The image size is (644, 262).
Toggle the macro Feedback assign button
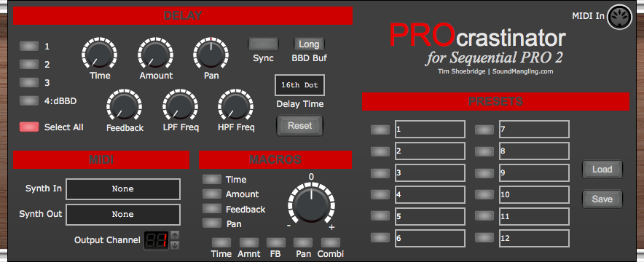tap(212, 209)
